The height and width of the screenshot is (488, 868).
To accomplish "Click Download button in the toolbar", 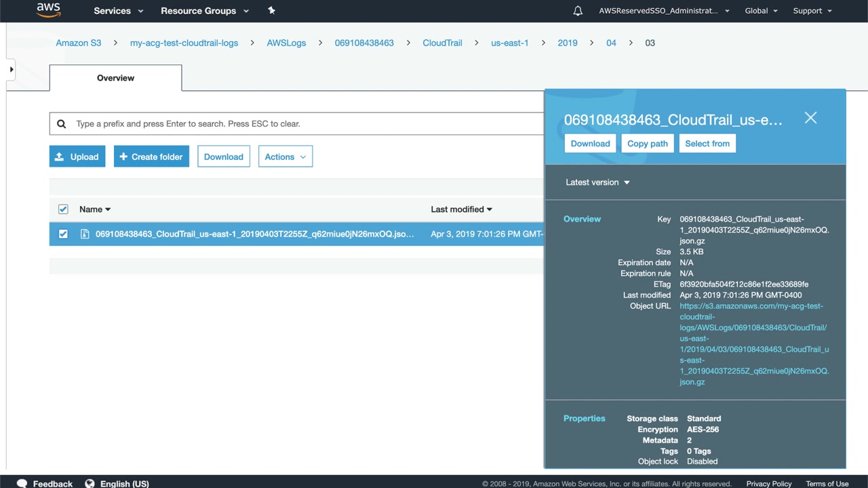I will [224, 157].
